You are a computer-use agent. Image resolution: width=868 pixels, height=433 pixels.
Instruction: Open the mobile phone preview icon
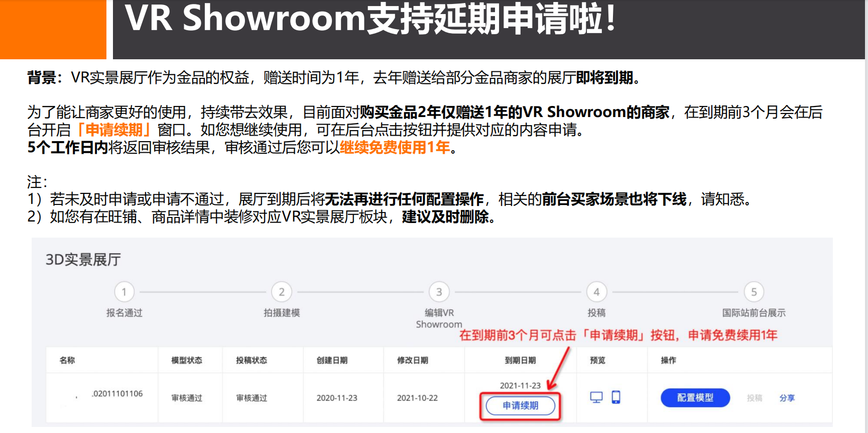click(616, 397)
